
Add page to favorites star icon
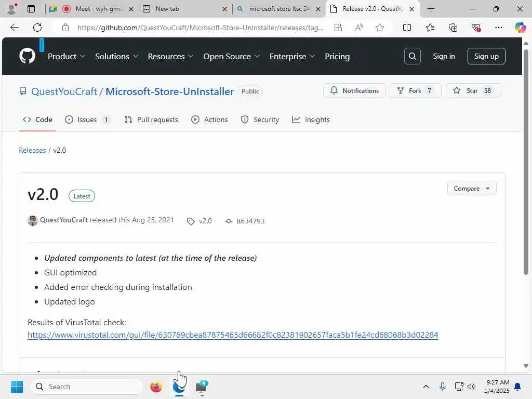[x=380, y=28]
